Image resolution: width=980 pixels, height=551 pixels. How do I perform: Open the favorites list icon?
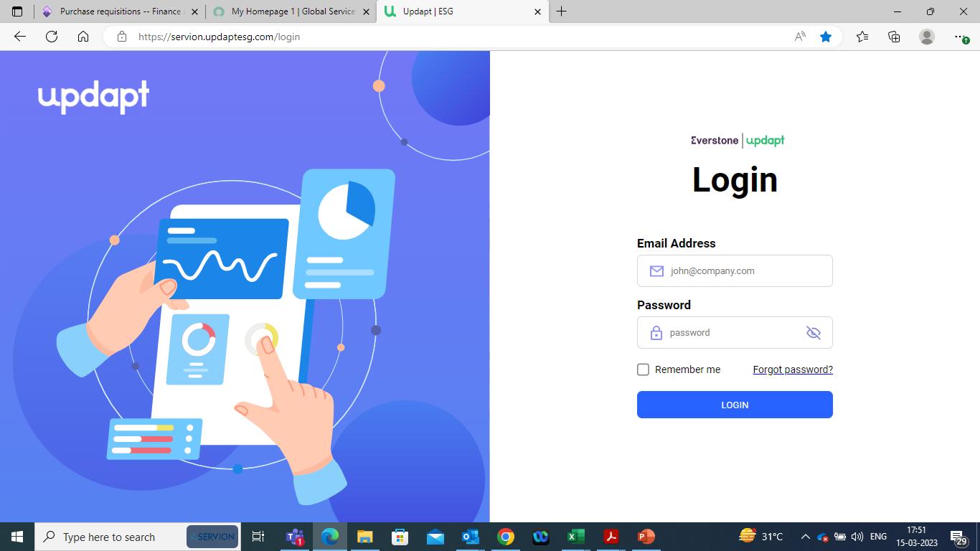click(862, 37)
